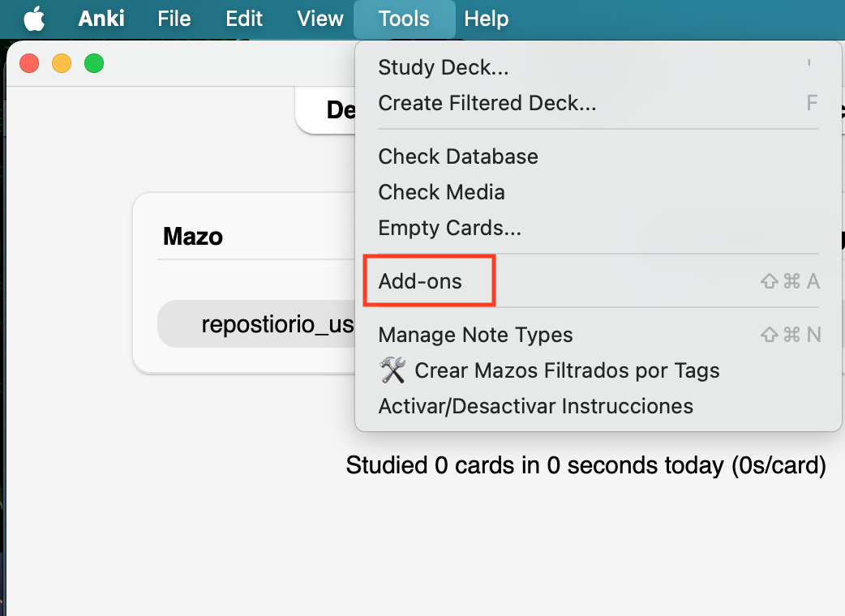Switch to the View menu
The height and width of the screenshot is (616, 845).
pyautogui.click(x=320, y=18)
